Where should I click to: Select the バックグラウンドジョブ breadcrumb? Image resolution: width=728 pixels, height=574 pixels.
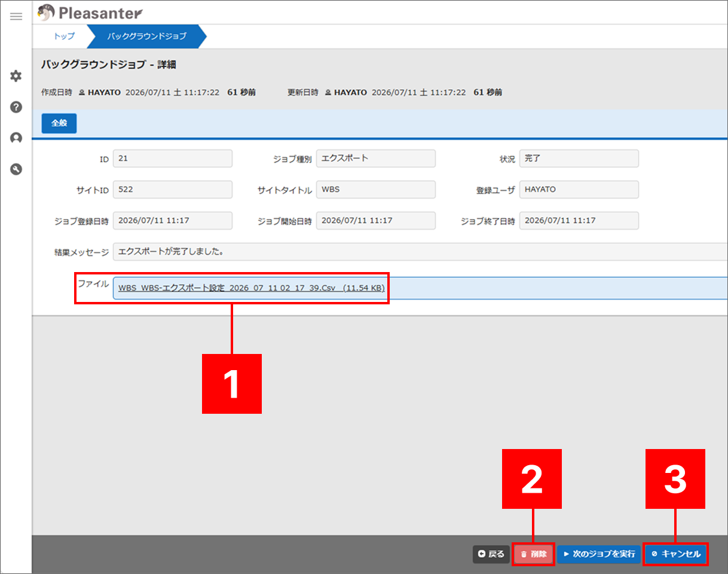pos(146,36)
